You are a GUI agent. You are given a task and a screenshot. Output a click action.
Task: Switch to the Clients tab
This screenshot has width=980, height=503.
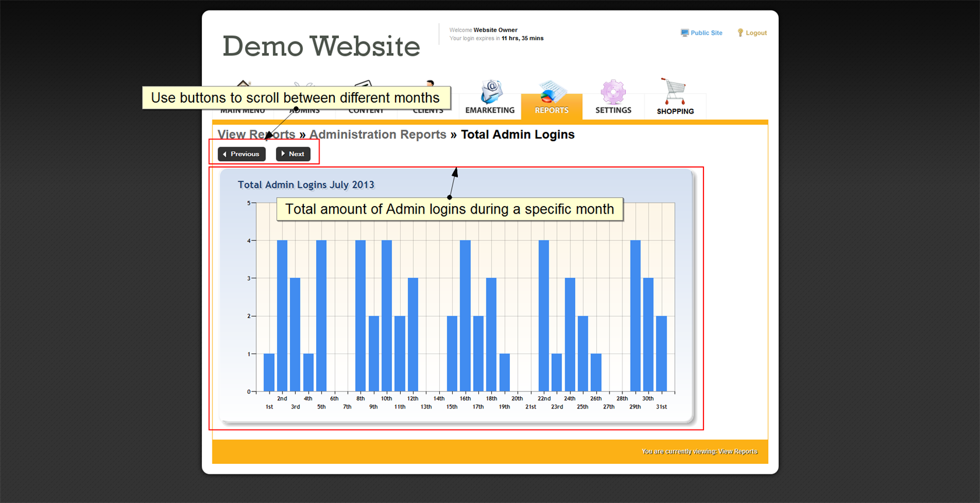[x=428, y=111]
